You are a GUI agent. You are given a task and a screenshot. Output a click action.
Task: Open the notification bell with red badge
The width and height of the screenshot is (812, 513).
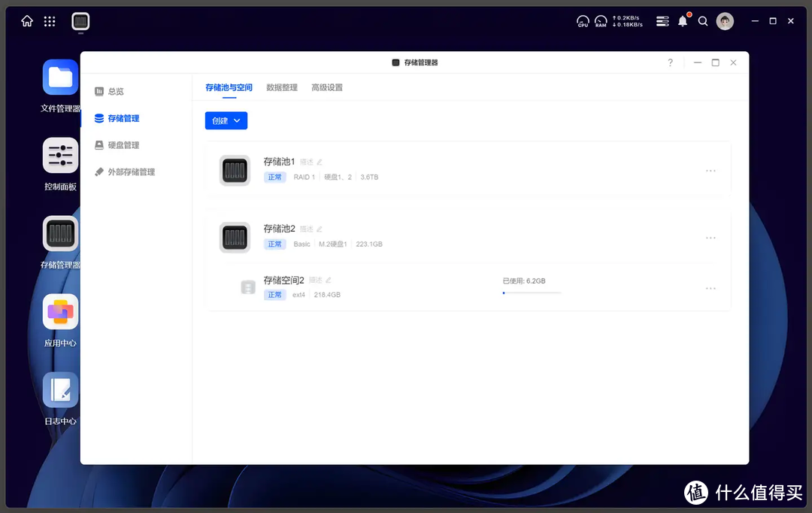[682, 21]
